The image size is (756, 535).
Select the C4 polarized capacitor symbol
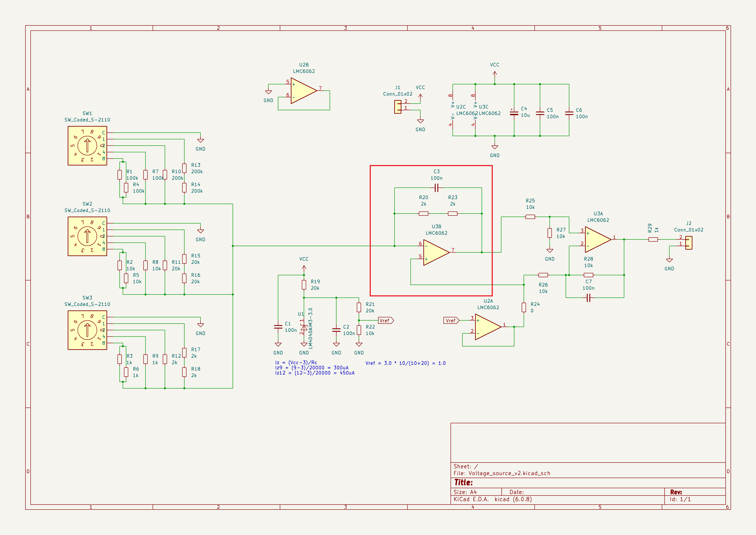click(x=514, y=113)
